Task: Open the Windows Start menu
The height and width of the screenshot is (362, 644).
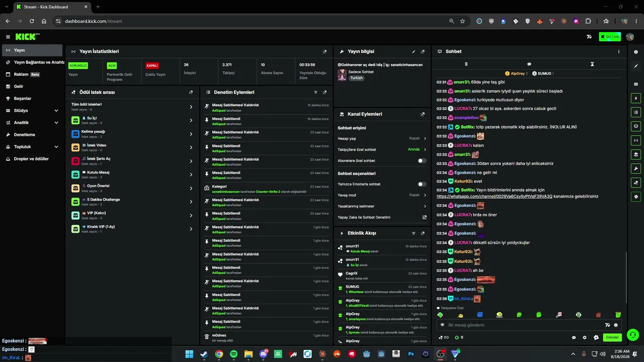Action: tap(189, 354)
